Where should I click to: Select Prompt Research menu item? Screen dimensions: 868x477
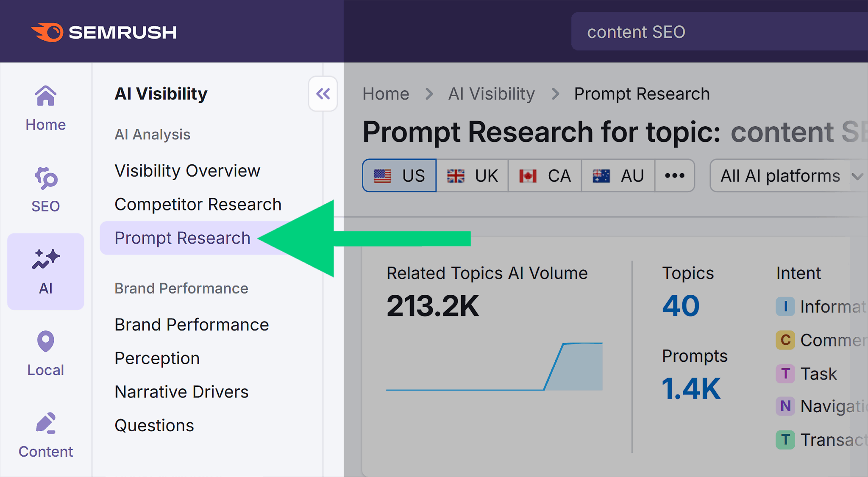183,238
